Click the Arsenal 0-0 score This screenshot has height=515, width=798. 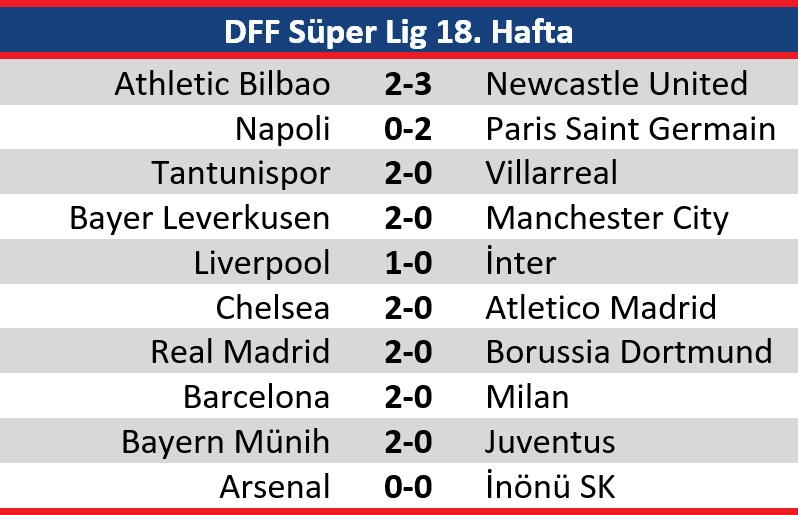(408, 487)
